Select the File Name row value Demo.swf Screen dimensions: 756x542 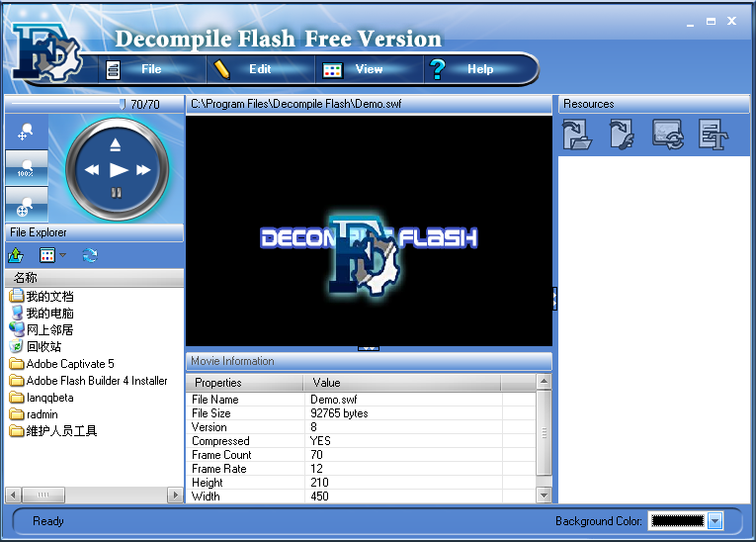point(334,400)
